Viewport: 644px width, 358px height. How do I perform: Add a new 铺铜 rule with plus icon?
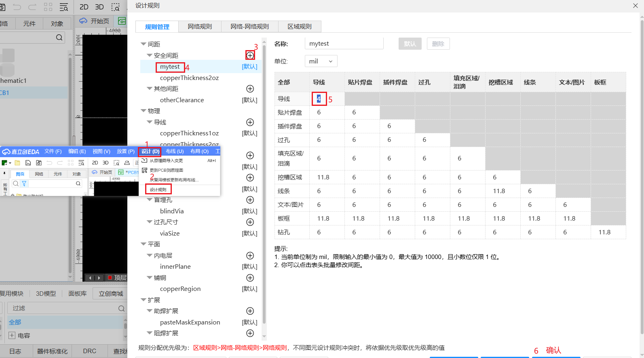pyautogui.click(x=250, y=278)
